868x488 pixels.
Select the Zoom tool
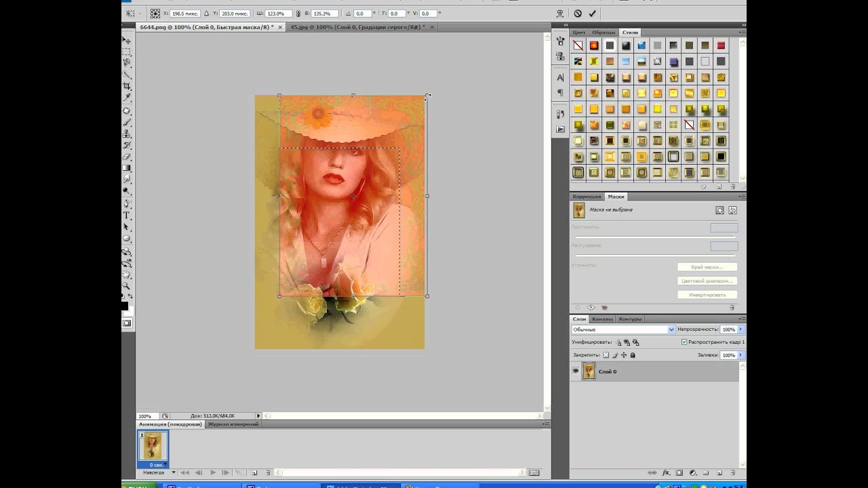tap(127, 286)
